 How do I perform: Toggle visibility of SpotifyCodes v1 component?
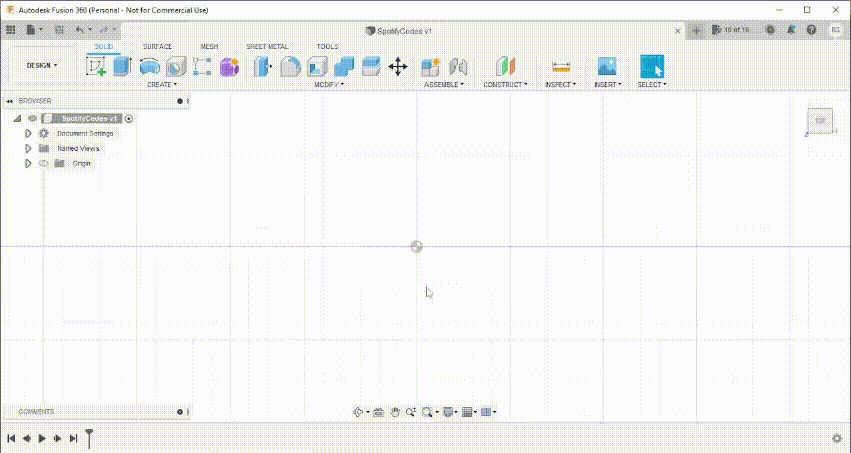coord(33,118)
